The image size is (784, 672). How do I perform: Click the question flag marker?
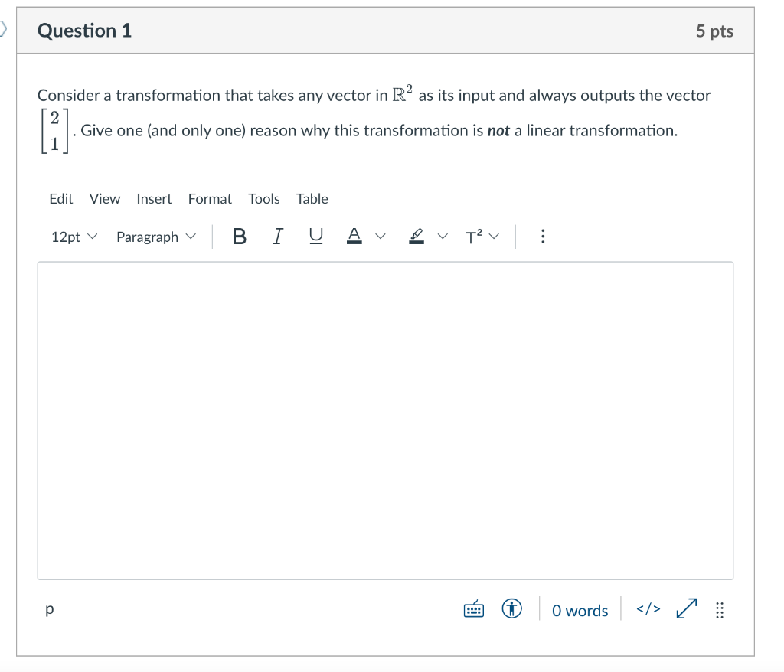[x=3, y=29]
